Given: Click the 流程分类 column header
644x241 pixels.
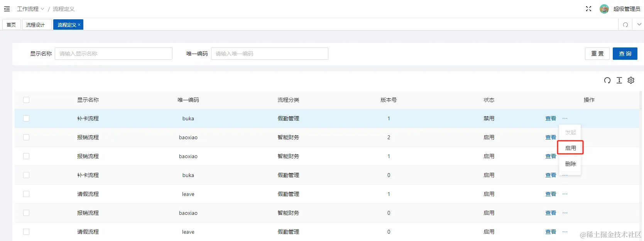Looking at the screenshot, I should 288,100.
